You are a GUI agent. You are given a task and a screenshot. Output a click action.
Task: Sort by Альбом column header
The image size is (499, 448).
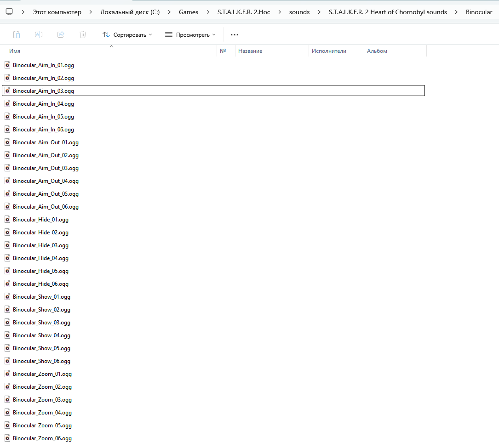pos(377,51)
